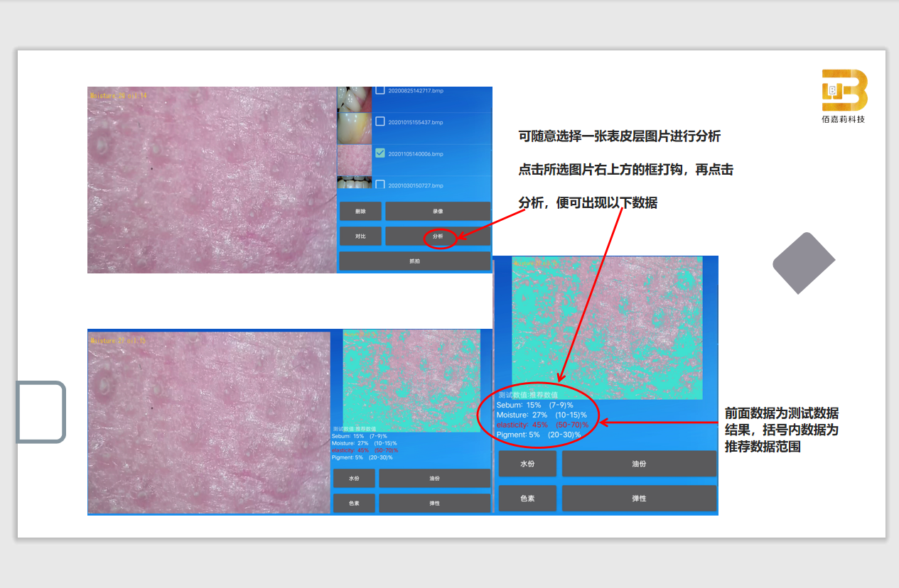Select 'Moisture: 27%' line in the smaller screenshot

click(x=364, y=443)
